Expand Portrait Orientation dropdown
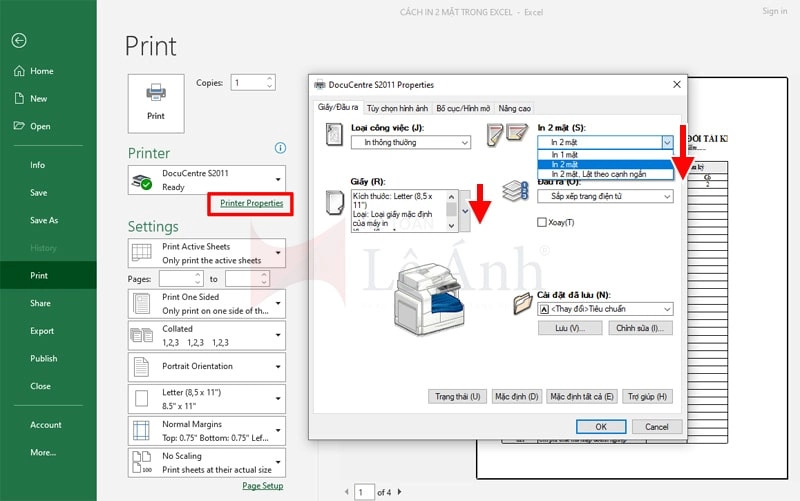Screen dimensions: 800x501 tap(207, 367)
